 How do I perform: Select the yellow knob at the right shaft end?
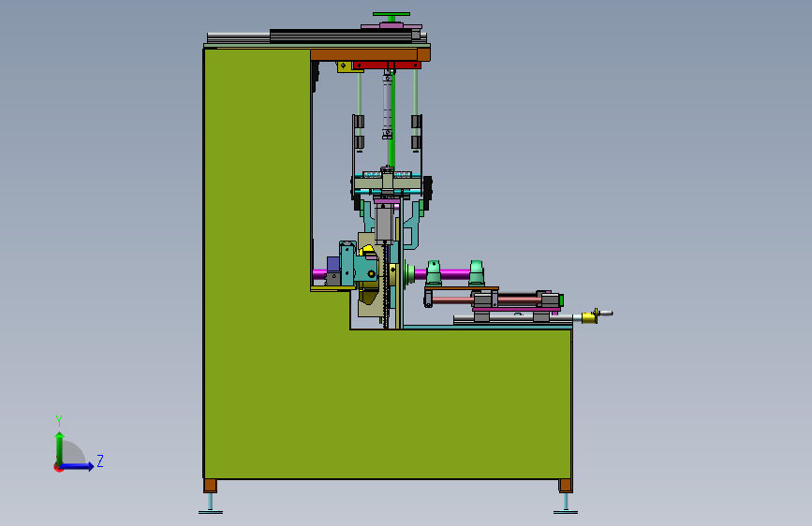coord(588,317)
